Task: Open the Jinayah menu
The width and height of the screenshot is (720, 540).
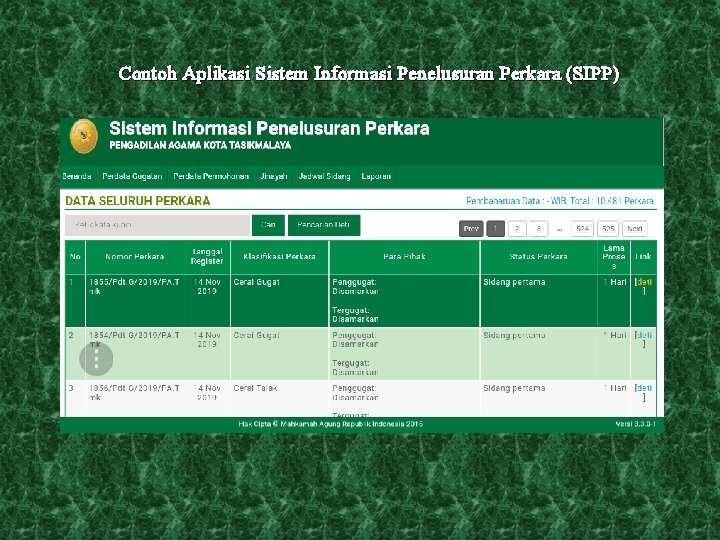Action: coord(274,176)
